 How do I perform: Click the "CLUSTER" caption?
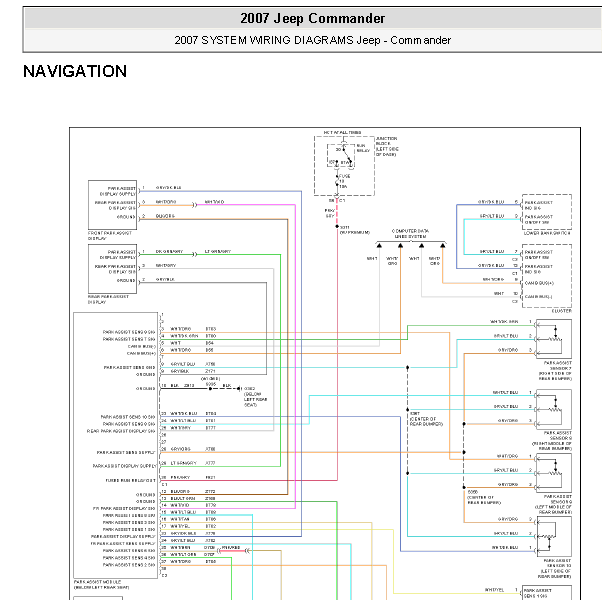click(x=562, y=311)
